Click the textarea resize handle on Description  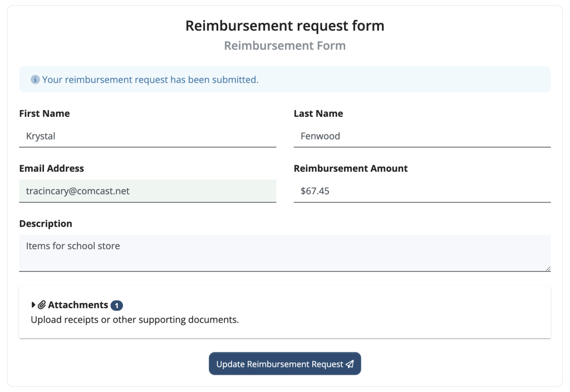[548, 270]
